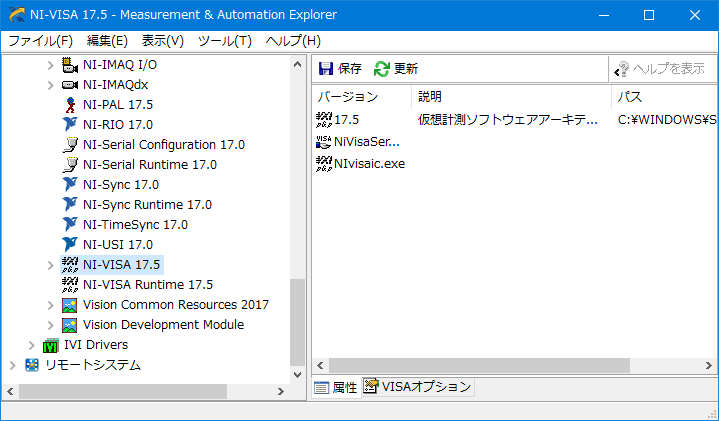The width and height of the screenshot is (719, 421).
Task: Click the NI-Sync Runtime 17.0 icon
Action: (70, 205)
